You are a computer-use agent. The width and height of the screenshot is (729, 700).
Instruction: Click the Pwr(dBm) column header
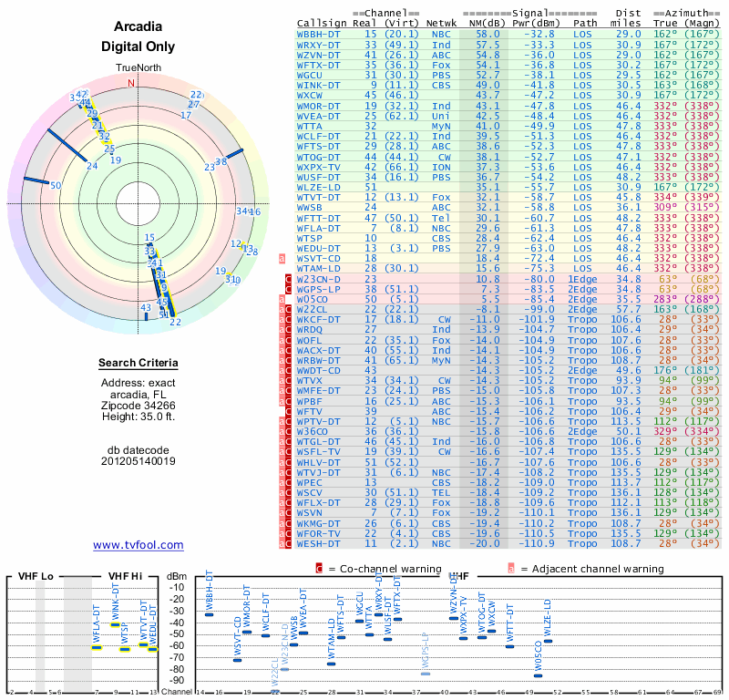(536, 24)
